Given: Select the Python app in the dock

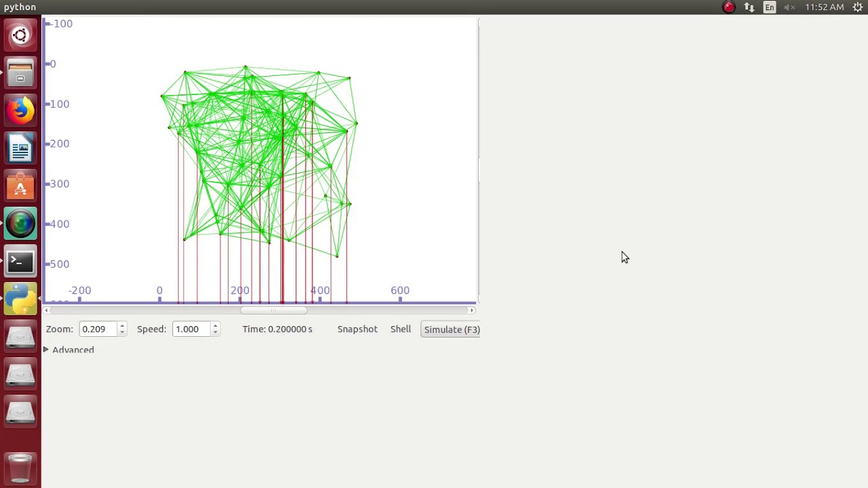Looking at the screenshot, I should [20, 300].
